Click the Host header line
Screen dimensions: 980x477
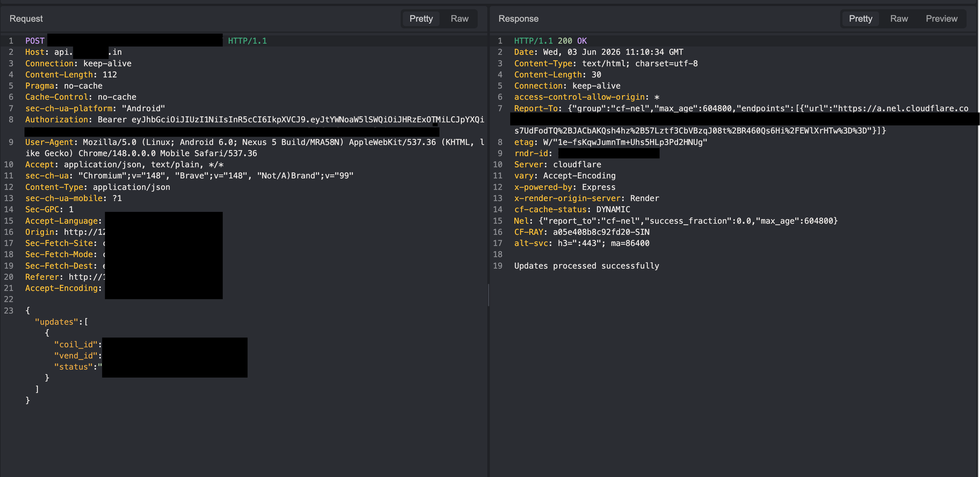pos(74,52)
